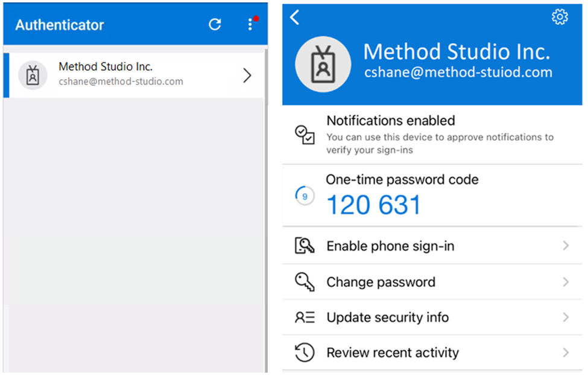Open the three-dot overflow menu
The height and width of the screenshot is (375, 588).
pos(250,24)
